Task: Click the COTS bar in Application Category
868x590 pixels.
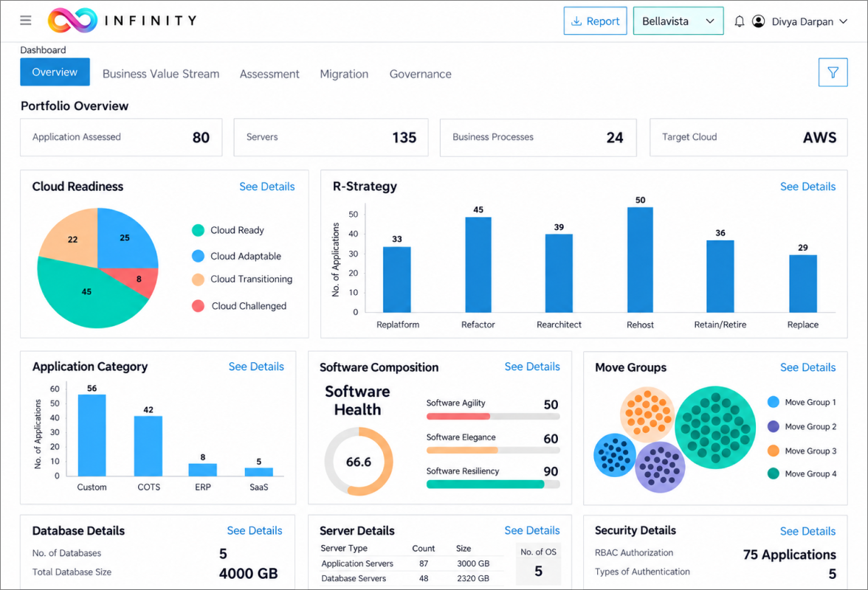Action: (x=148, y=445)
